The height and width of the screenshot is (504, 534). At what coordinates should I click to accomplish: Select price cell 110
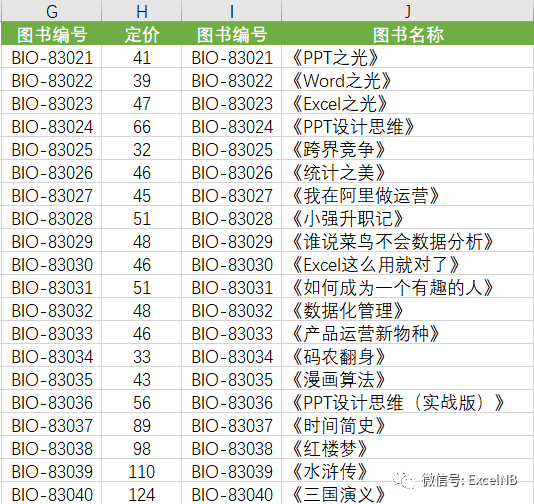[142, 471]
